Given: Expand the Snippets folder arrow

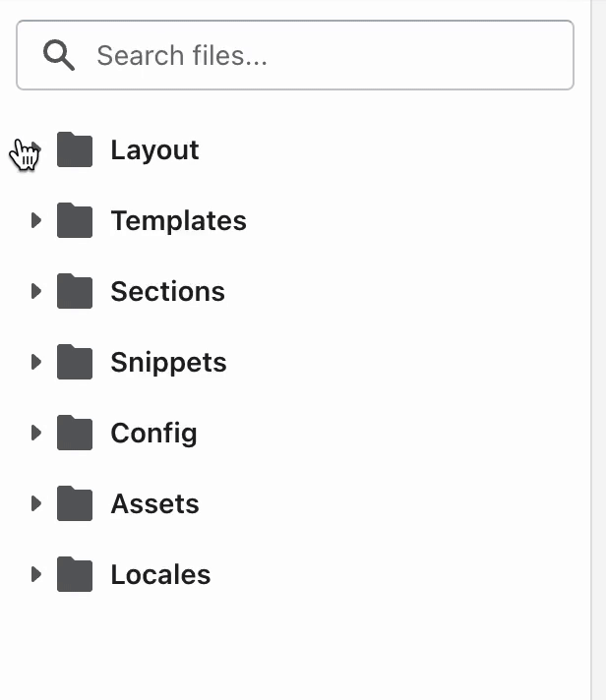Looking at the screenshot, I should [36, 362].
